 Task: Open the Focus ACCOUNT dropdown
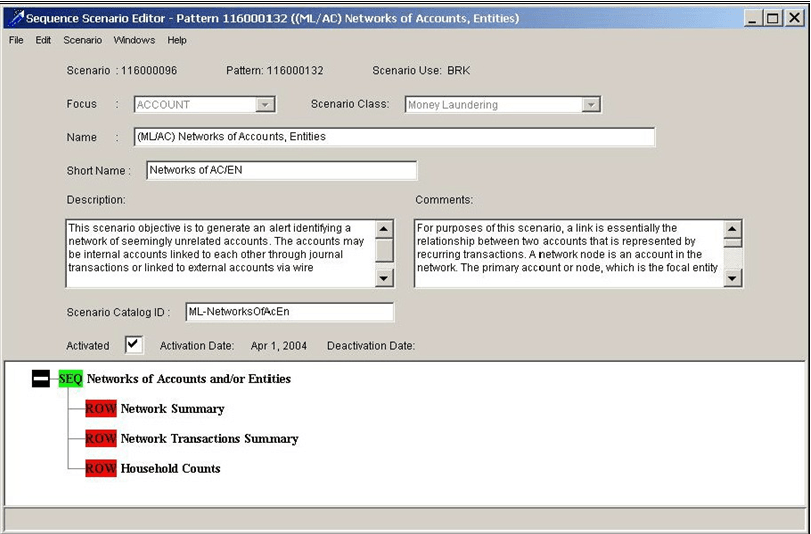click(x=265, y=105)
